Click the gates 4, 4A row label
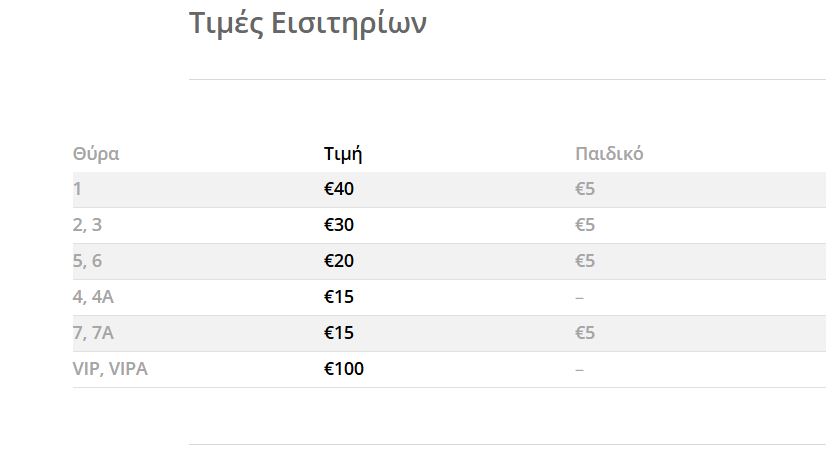The width and height of the screenshot is (838, 455). click(x=93, y=297)
